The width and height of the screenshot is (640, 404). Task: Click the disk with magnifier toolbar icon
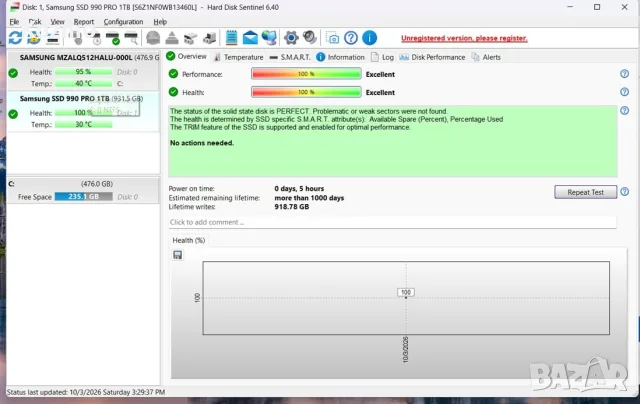131,38
